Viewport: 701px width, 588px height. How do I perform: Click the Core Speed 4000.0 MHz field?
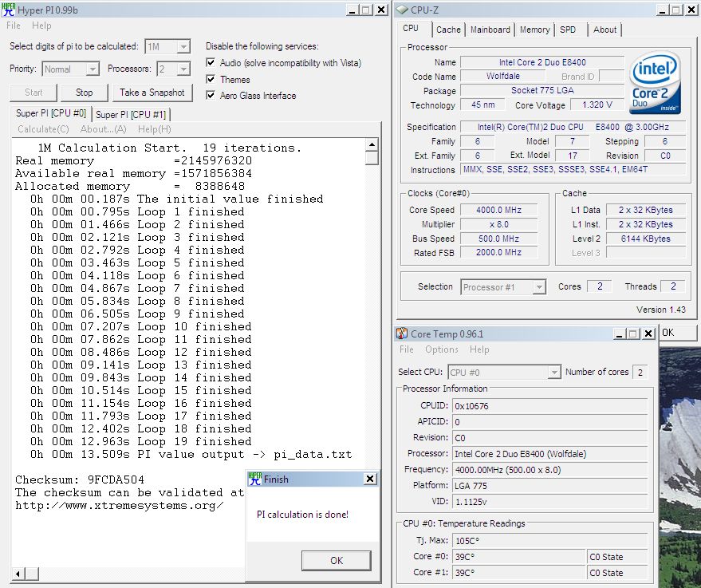click(x=498, y=210)
